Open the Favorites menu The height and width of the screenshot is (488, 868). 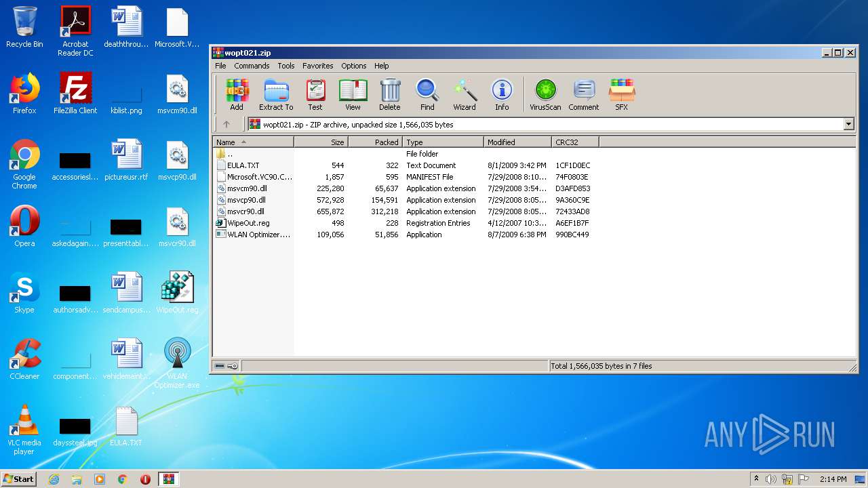317,66
